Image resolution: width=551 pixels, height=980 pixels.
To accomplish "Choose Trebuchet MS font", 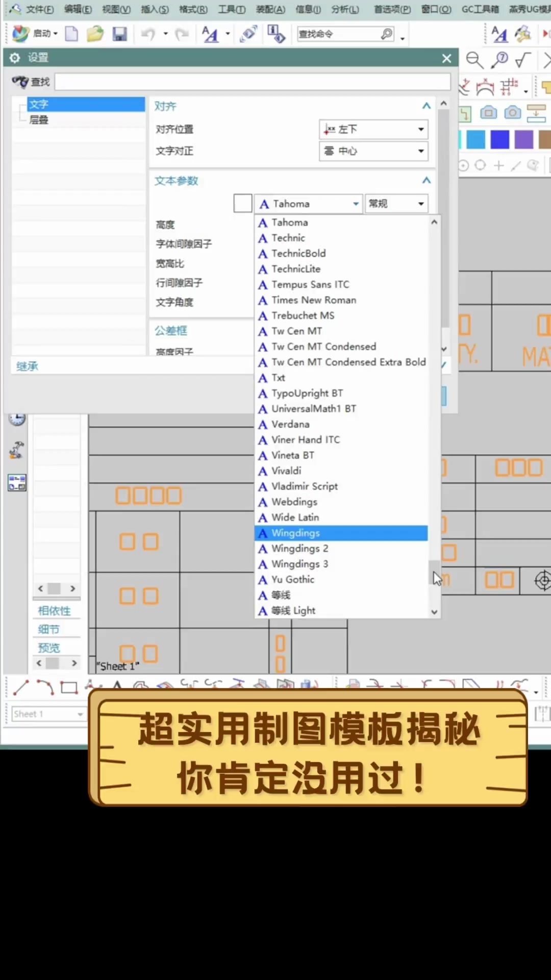I will point(341,315).
